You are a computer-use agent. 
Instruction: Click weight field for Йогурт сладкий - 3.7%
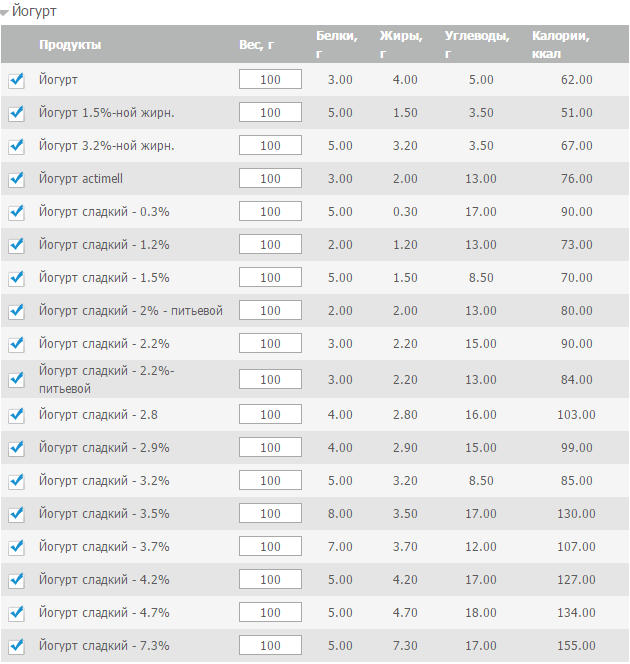[x=270, y=546]
